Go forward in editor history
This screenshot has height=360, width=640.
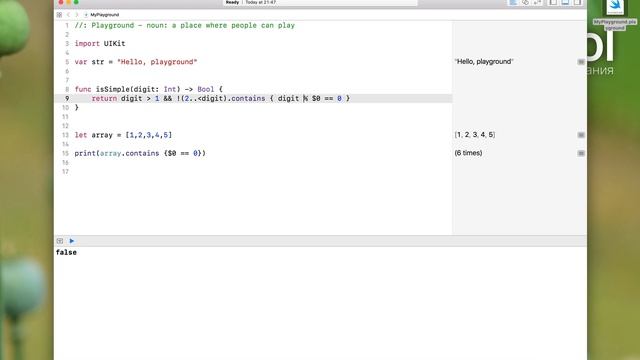pos(76,15)
